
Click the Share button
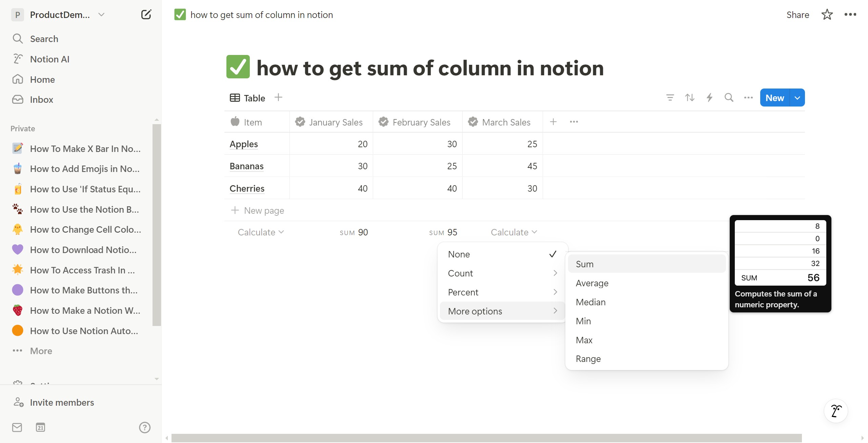pyautogui.click(x=798, y=15)
